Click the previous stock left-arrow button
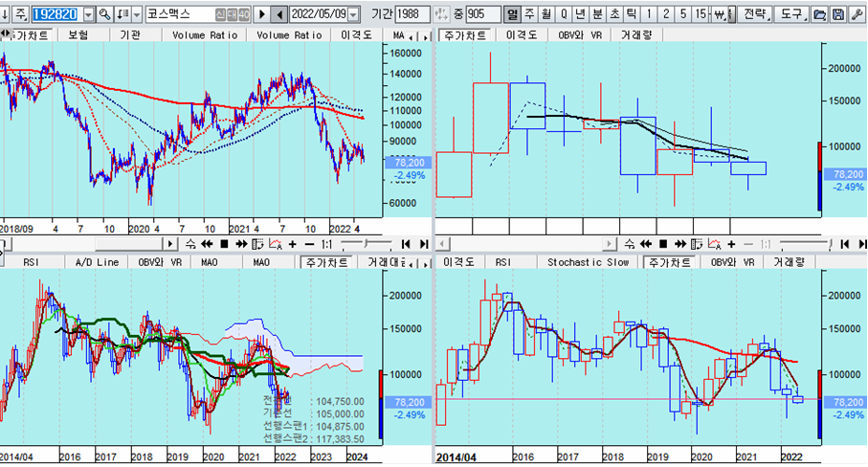This screenshot has width=868, height=467. (278, 14)
